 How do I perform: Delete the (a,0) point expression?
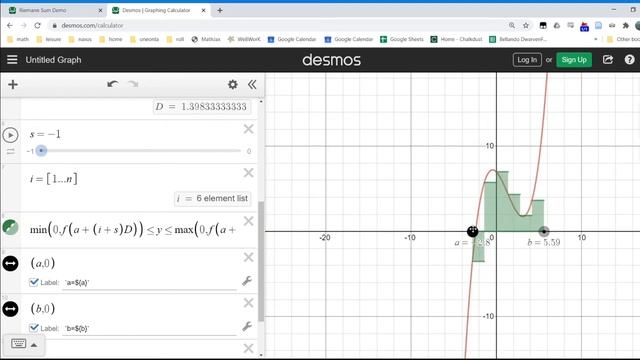249,257
